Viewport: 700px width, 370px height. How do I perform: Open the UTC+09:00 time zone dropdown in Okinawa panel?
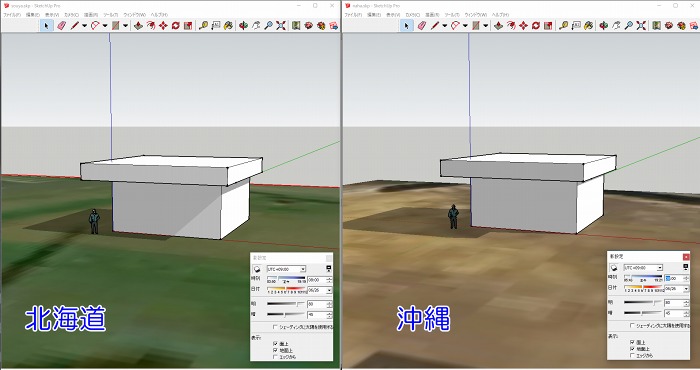coord(643,268)
